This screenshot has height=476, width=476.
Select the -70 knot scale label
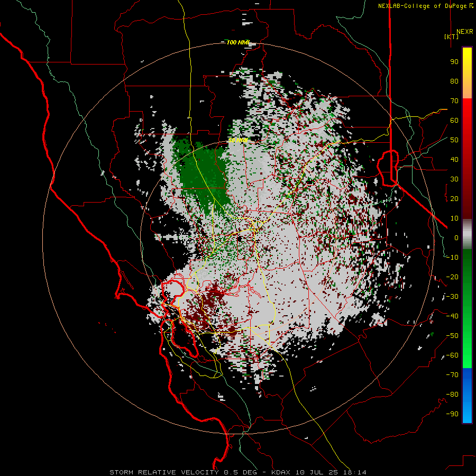tap(452, 375)
